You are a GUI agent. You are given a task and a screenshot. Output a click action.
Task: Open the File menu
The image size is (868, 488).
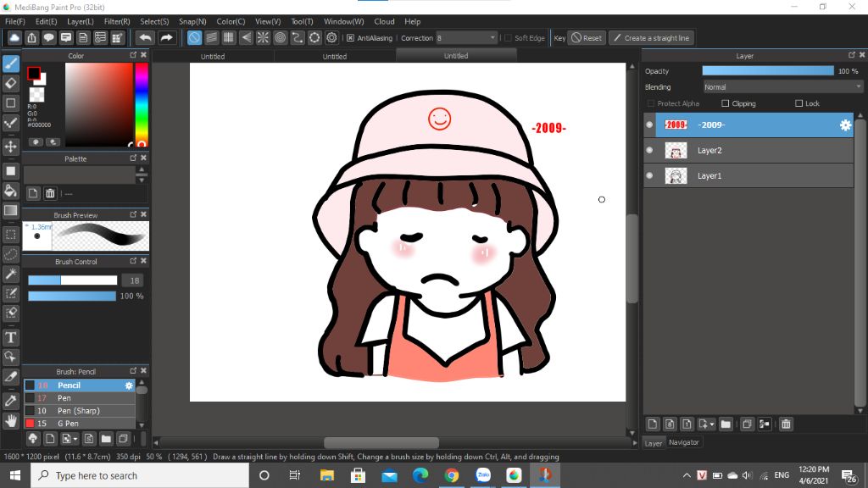[15, 21]
